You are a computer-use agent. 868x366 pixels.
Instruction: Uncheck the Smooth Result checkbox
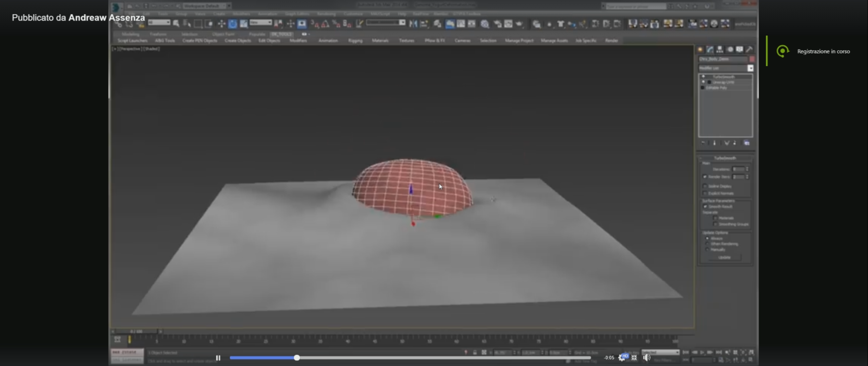[x=705, y=206]
